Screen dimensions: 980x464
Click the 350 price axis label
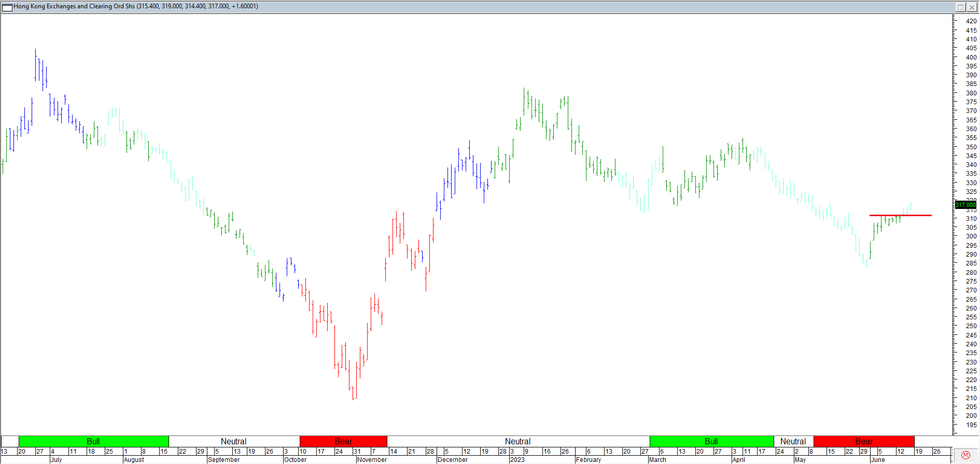971,147
